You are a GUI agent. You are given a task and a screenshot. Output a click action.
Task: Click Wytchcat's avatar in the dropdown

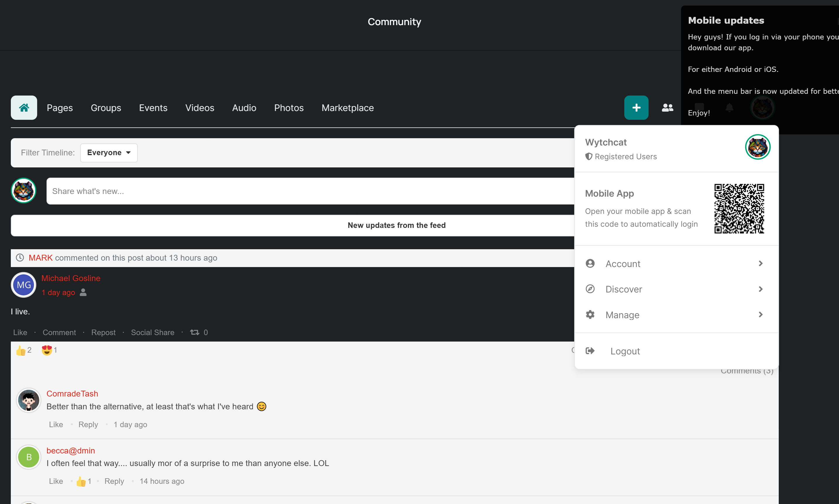(x=757, y=147)
